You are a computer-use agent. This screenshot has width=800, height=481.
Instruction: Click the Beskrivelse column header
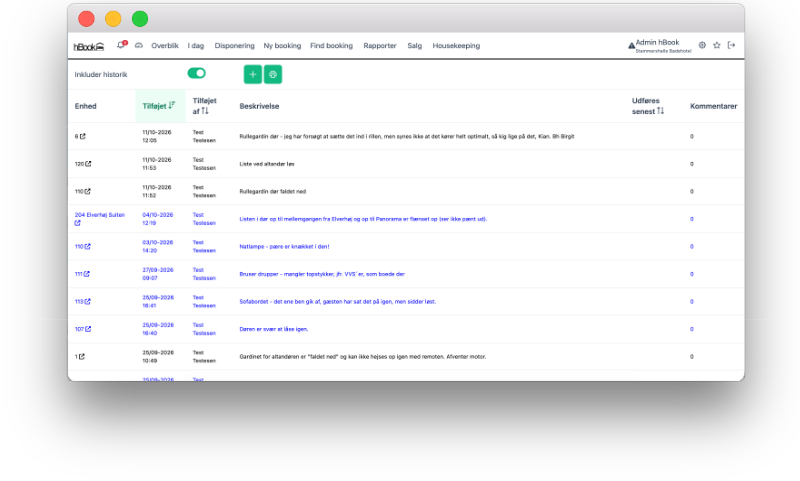pyautogui.click(x=259, y=106)
